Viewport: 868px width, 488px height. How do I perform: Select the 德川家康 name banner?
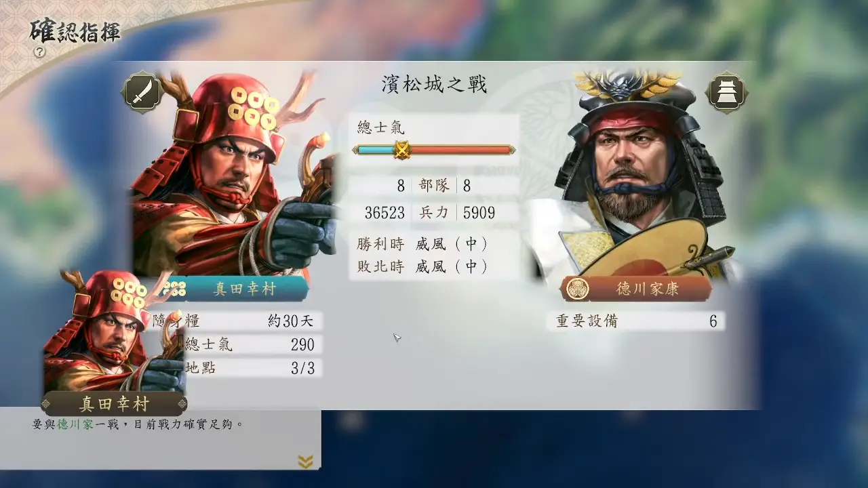click(637, 289)
